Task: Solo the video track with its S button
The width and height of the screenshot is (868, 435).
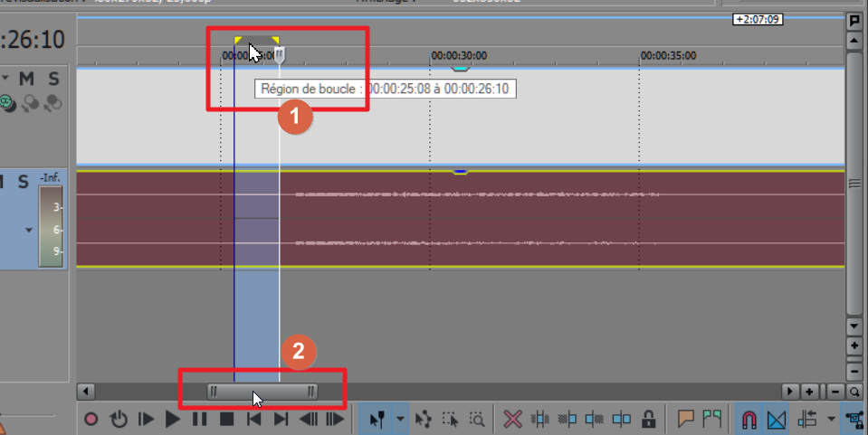Action: point(53,80)
